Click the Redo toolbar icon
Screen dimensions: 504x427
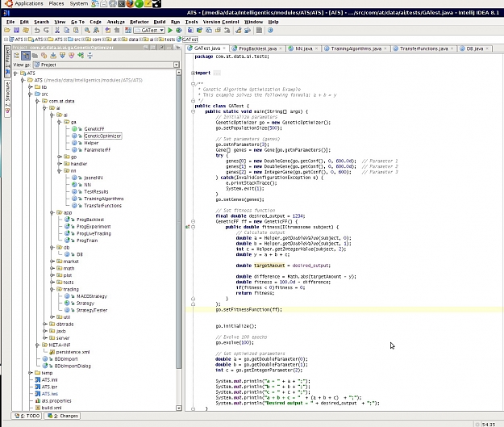click(46, 30)
